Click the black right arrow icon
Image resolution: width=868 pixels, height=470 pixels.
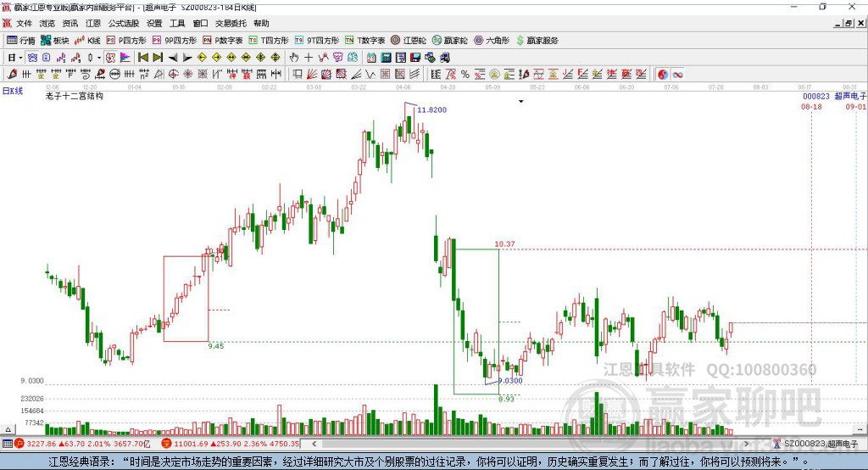[x=187, y=58]
